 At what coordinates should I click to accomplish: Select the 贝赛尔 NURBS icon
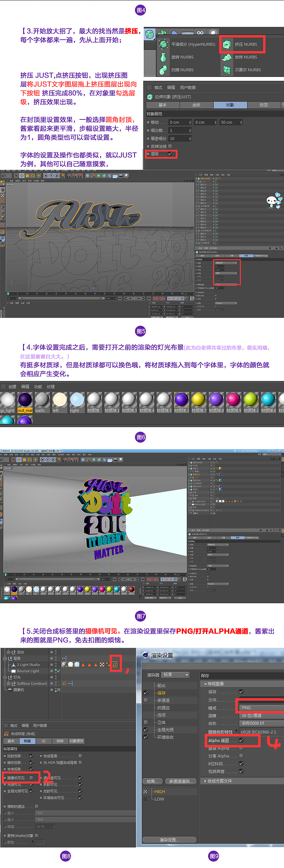click(x=226, y=70)
